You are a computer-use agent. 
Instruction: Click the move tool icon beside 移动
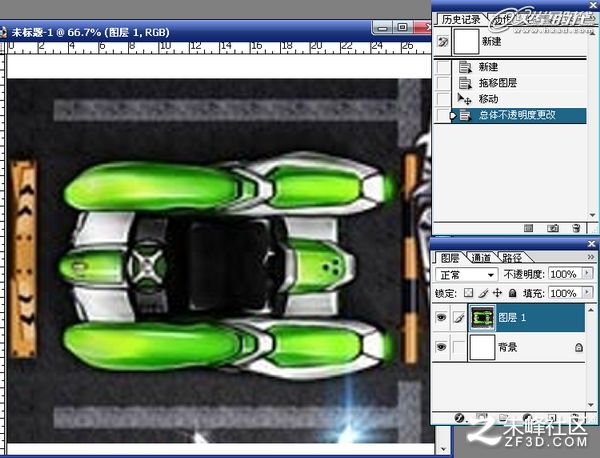pos(465,99)
